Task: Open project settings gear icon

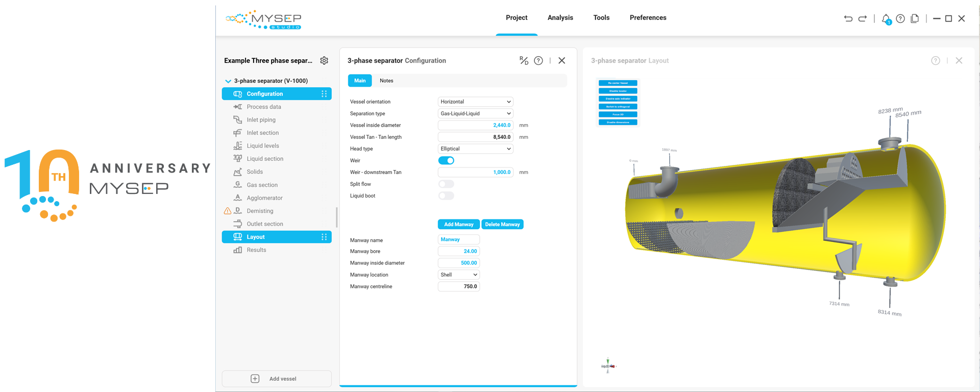Action: coord(324,61)
